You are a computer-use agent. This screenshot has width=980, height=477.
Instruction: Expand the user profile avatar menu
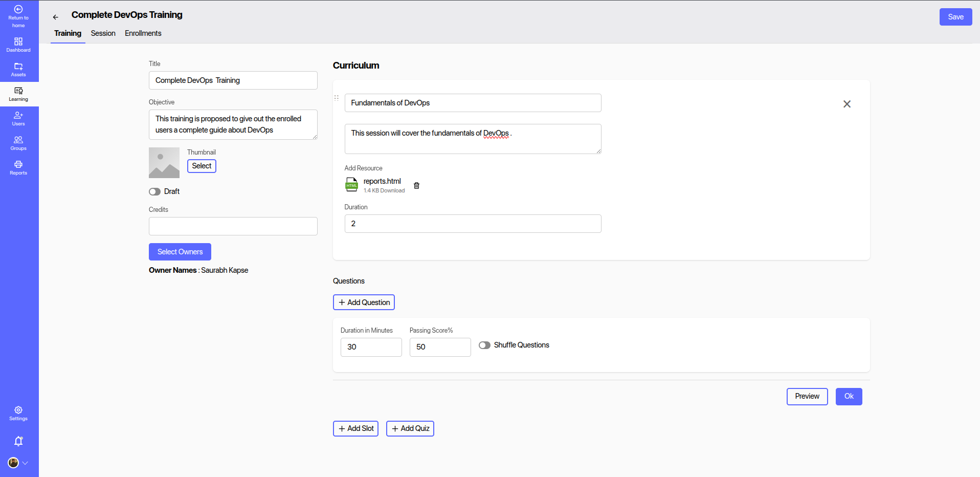coord(18,463)
